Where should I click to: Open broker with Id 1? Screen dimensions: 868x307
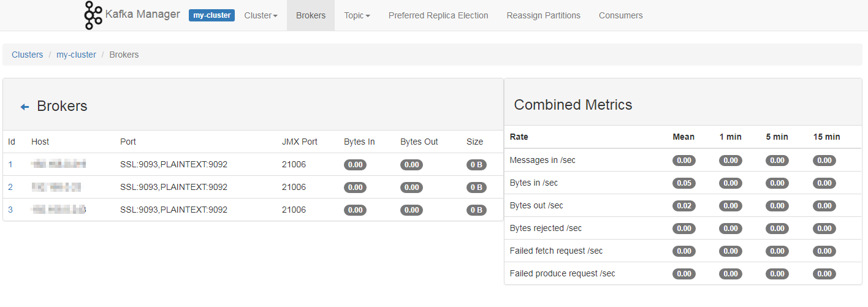10,164
